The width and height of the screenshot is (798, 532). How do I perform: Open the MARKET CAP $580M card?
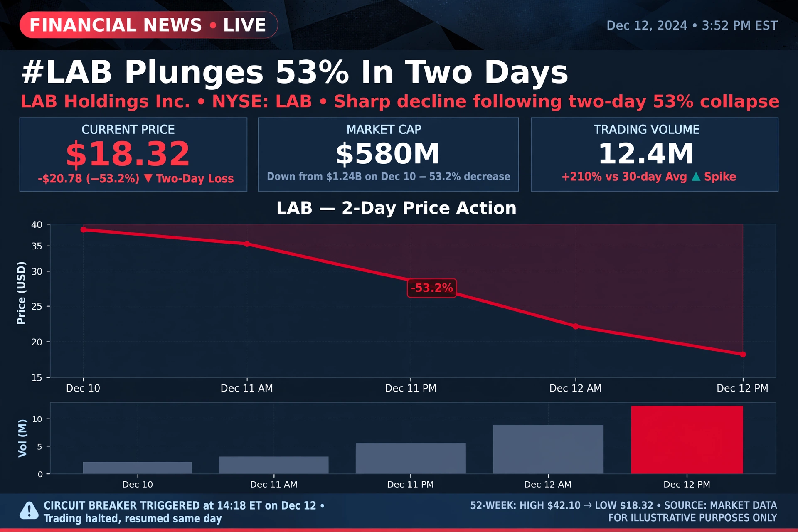pyautogui.click(x=388, y=155)
